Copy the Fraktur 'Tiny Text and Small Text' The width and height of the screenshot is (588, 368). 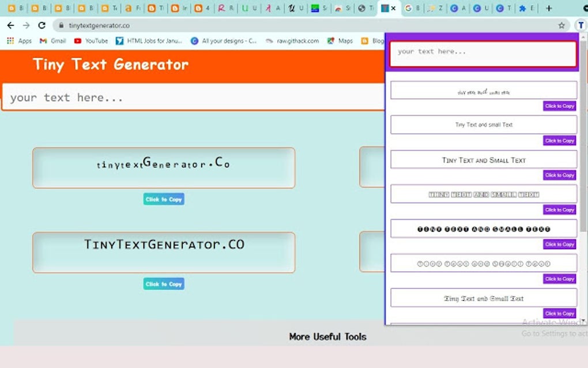559,313
